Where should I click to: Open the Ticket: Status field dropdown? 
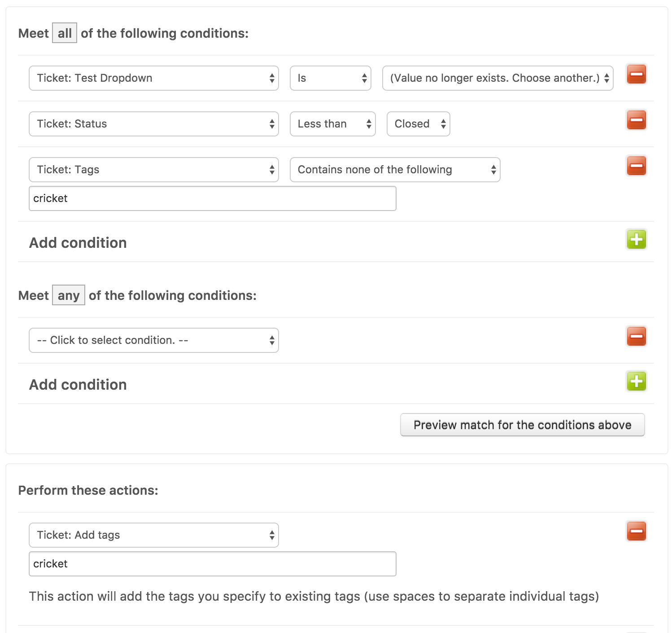click(153, 124)
